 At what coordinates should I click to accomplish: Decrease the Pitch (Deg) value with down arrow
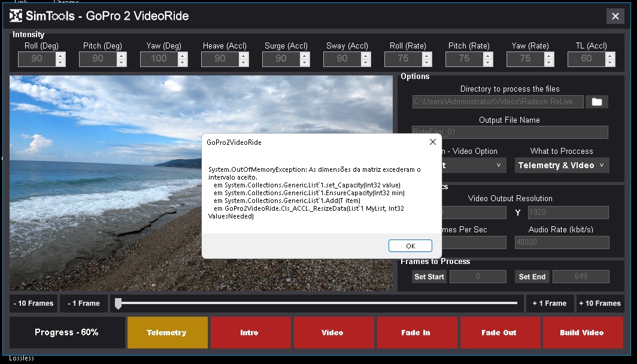pos(122,62)
